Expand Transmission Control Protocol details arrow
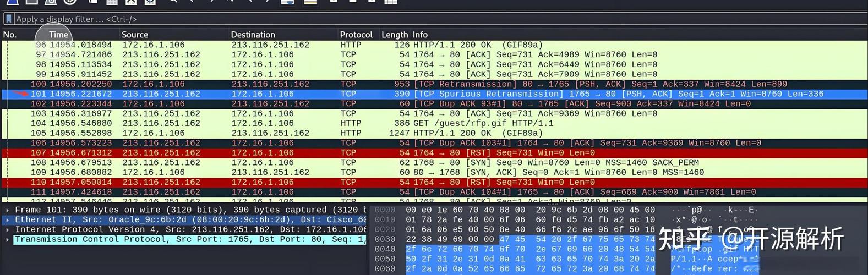Screen dimensions: 868x275 pyautogui.click(x=7, y=239)
